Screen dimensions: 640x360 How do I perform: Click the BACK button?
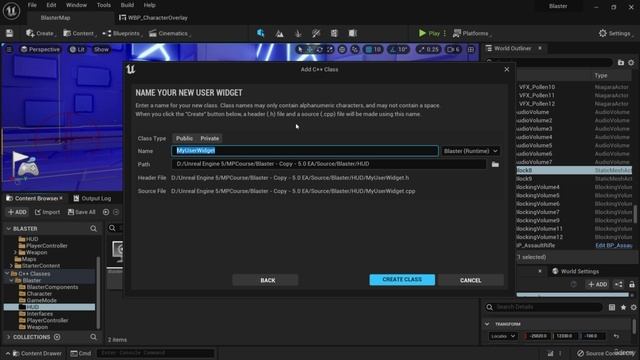(x=266, y=280)
